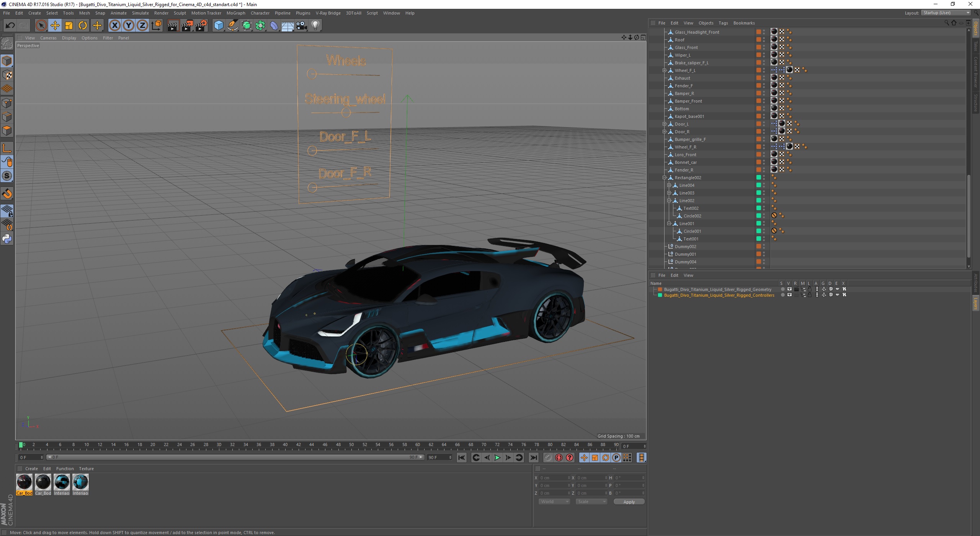Expand the Door_R object
980x536 pixels.
click(x=665, y=132)
